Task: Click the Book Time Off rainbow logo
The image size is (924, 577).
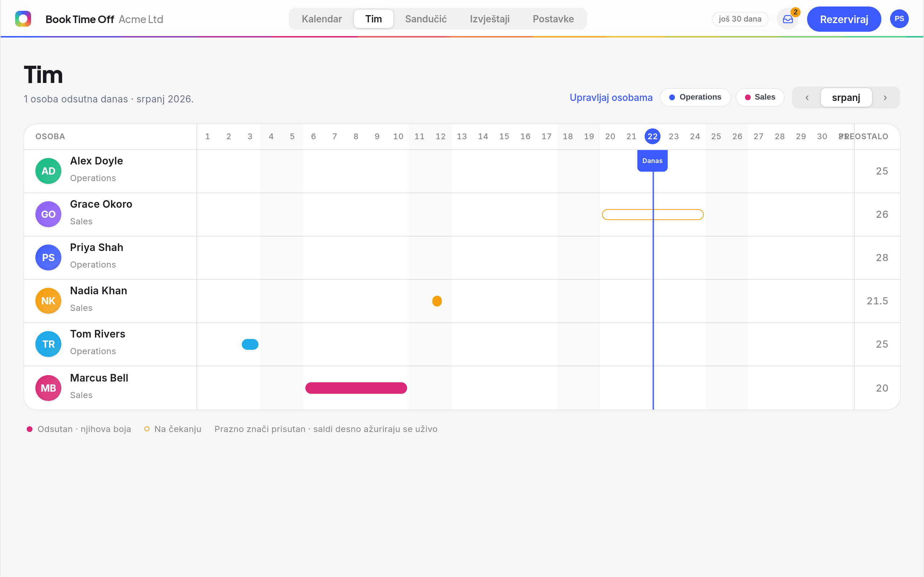Action: [x=23, y=19]
